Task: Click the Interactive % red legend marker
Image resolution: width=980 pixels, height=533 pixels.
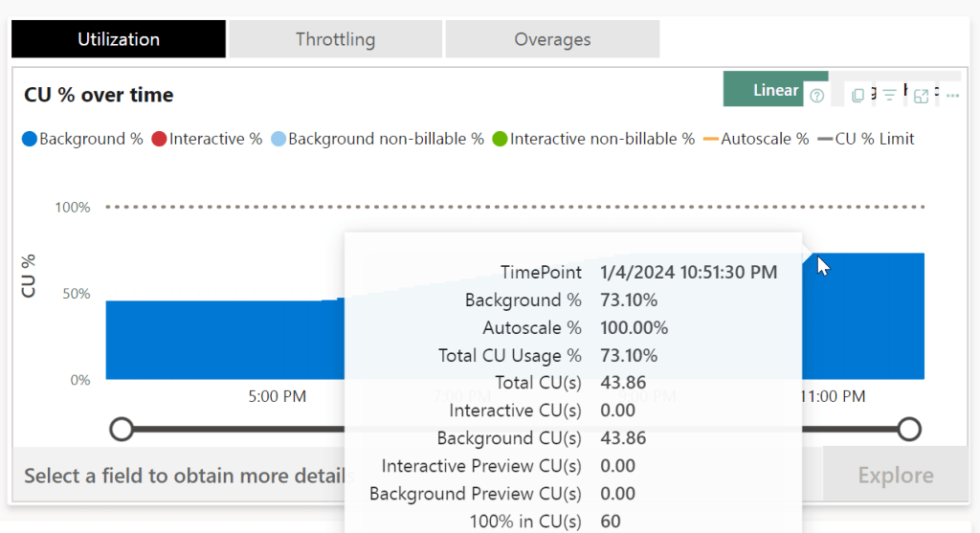Action: click(x=160, y=140)
